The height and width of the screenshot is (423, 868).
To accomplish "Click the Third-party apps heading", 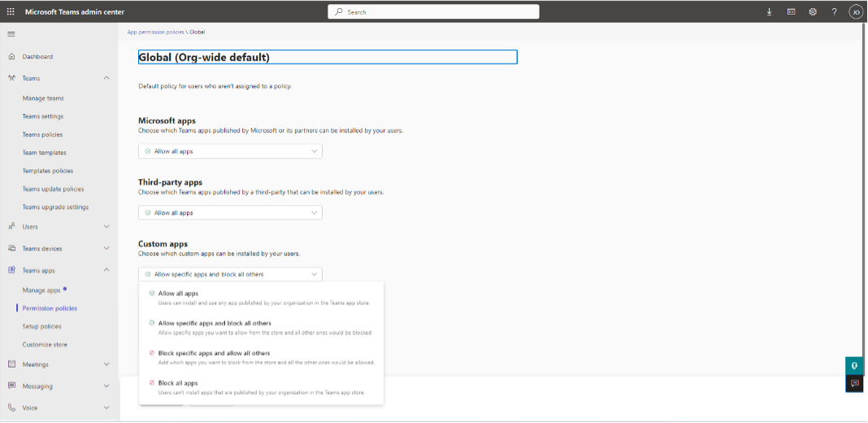I will point(170,182).
